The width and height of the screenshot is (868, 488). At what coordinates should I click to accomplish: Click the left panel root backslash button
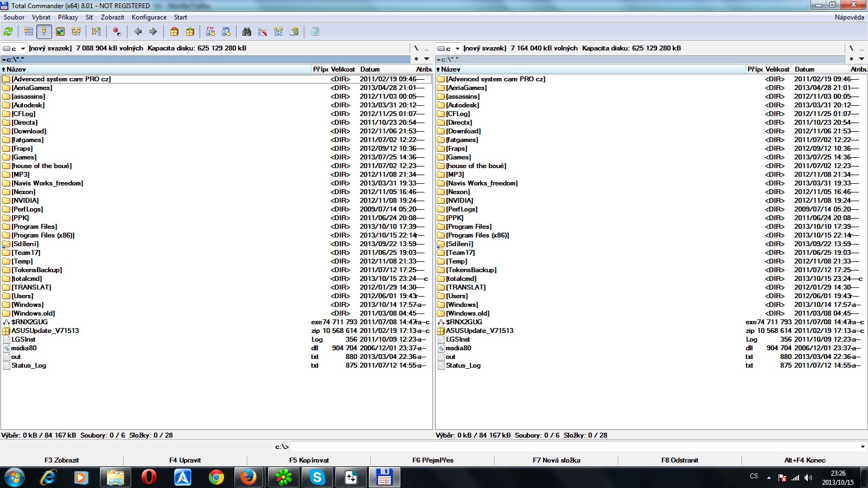416,48
